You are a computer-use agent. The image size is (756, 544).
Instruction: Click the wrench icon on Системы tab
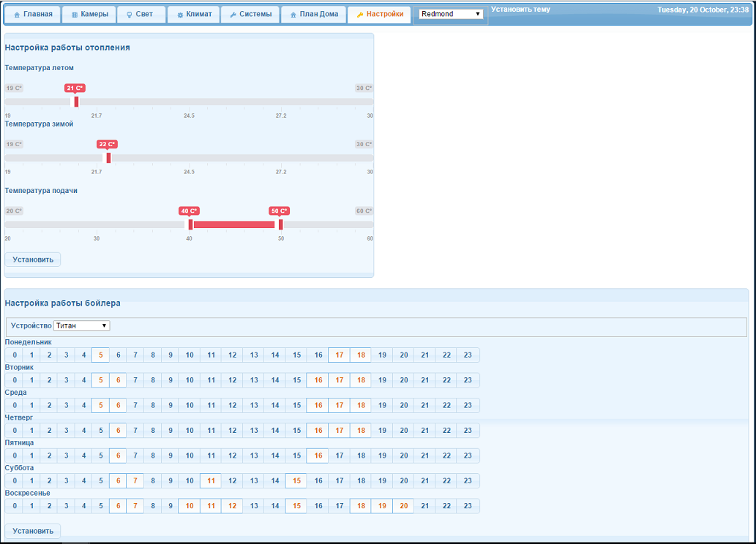[233, 15]
